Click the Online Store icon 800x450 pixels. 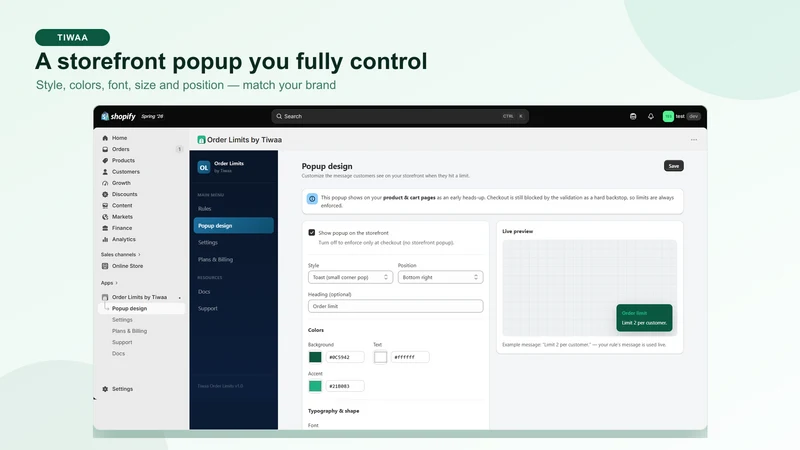click(x=105, y=266)
